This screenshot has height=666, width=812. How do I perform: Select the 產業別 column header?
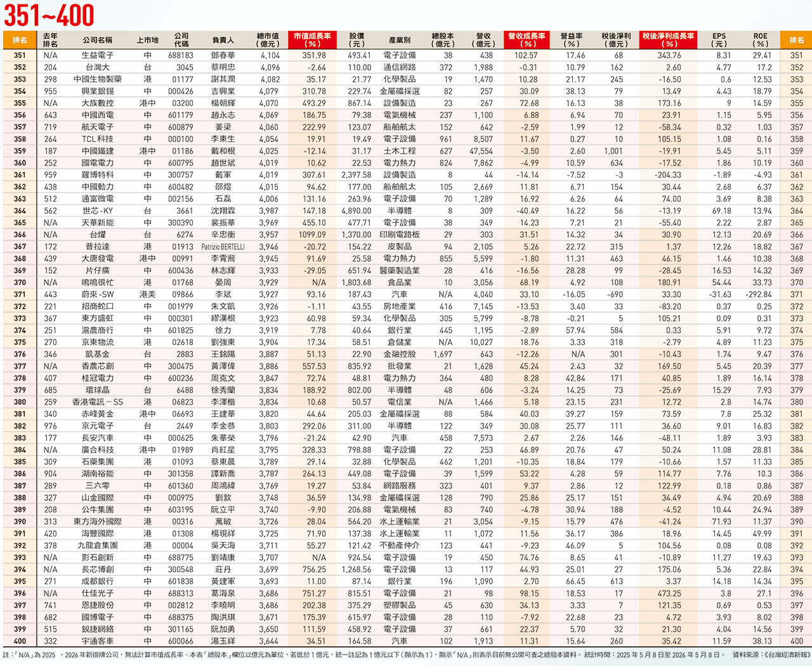click(x=400, y=40)
